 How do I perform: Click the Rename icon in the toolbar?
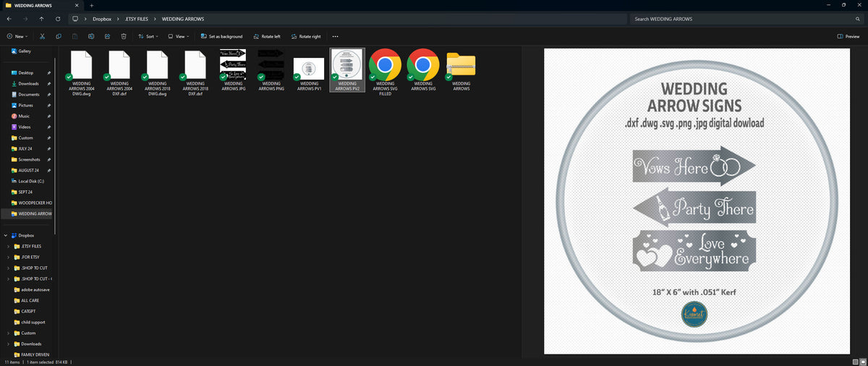coord(91,36)
